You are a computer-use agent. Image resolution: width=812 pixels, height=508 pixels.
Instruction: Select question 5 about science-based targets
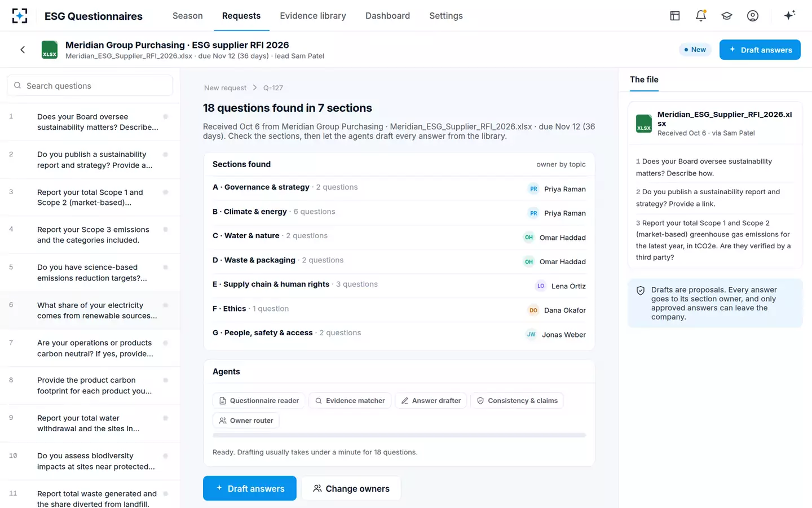point(90,273)
